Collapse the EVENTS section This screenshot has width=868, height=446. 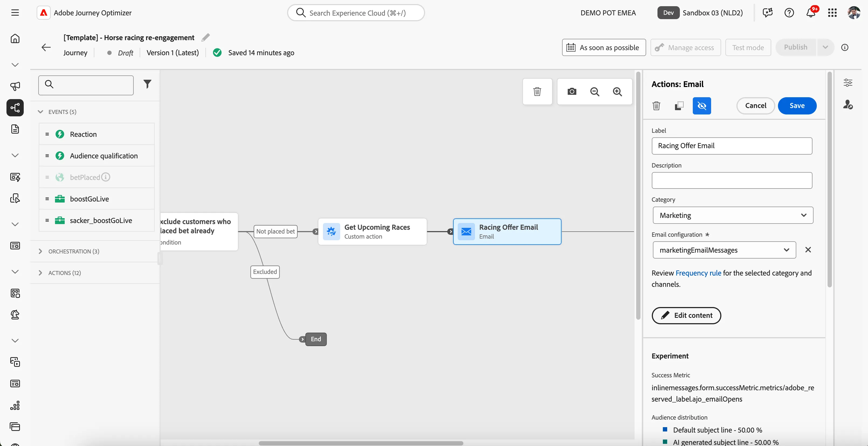[x=40, y=112]
